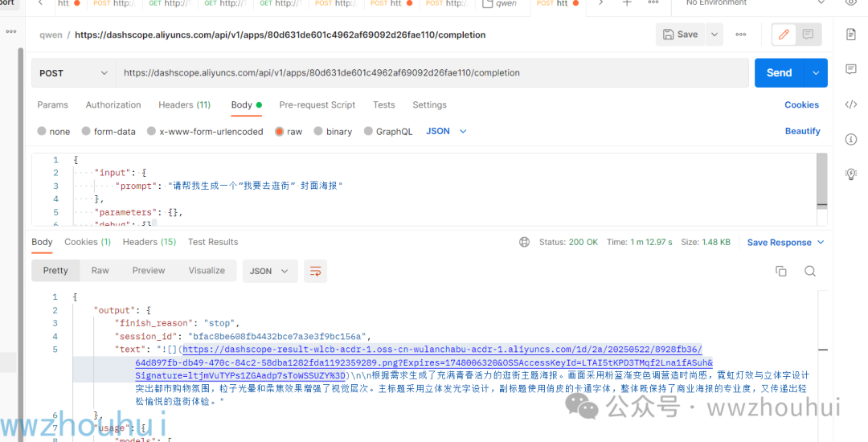Click the request URL input field
868x442 pixels.
(x=432, y=73)
